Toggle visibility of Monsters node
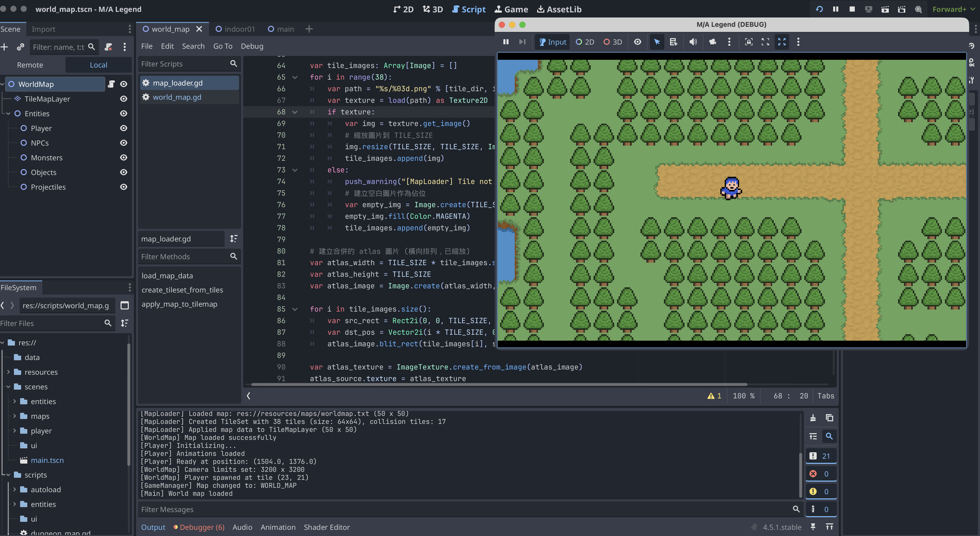The width and height of the screenshot is (980, 536). (x=124, y=157)
